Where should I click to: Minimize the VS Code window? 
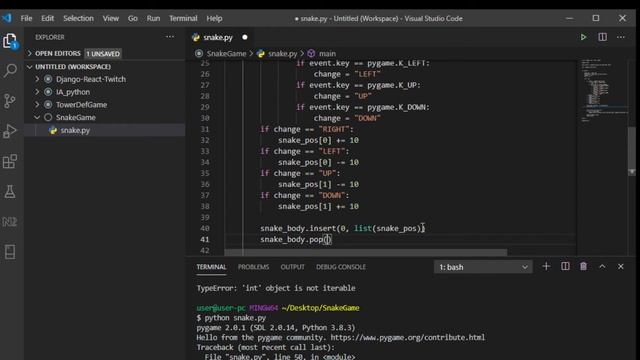pyautogui.click(x=569, y=18)
